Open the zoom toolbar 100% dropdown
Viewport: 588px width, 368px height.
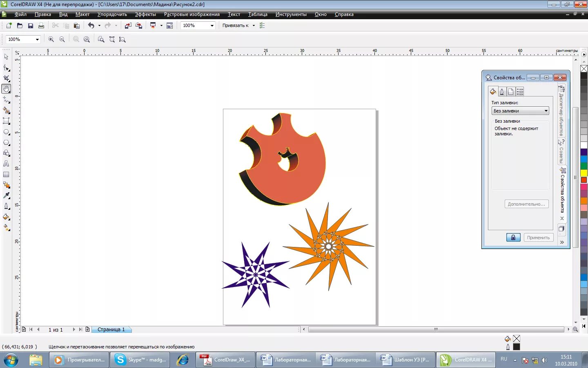click(x=37, y=39)
